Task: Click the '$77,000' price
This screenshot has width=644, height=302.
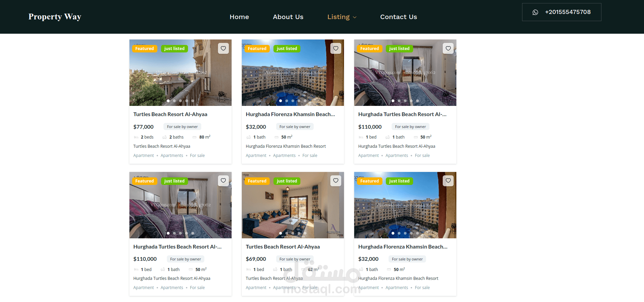Action: (143, 127)
